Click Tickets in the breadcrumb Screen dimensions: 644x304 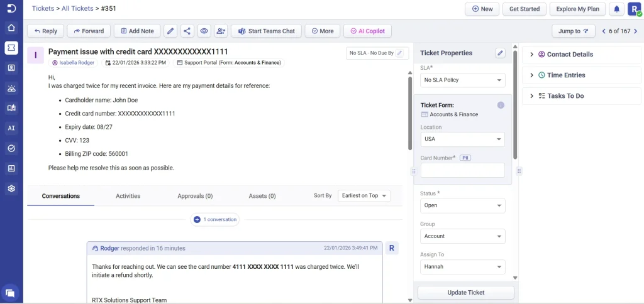43,8
